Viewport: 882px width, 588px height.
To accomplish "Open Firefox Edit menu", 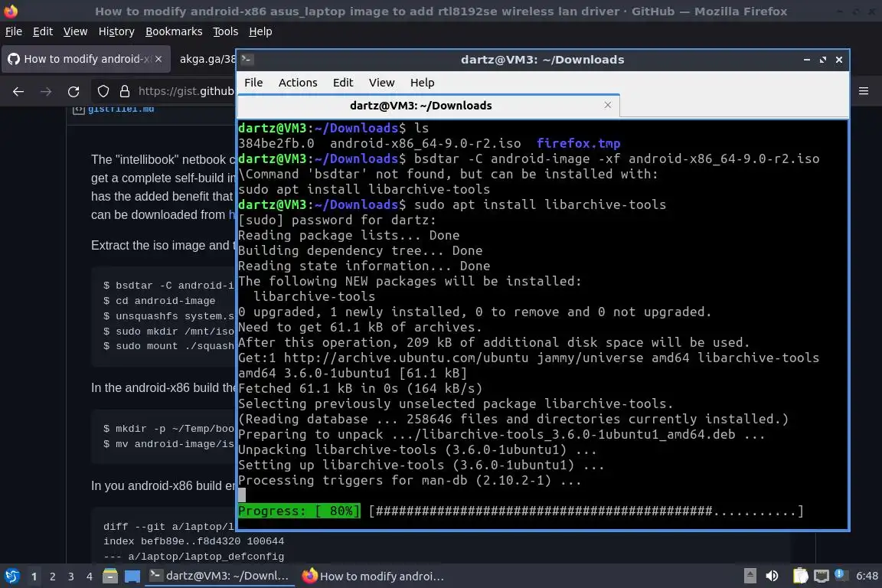I will coord(43,31).
